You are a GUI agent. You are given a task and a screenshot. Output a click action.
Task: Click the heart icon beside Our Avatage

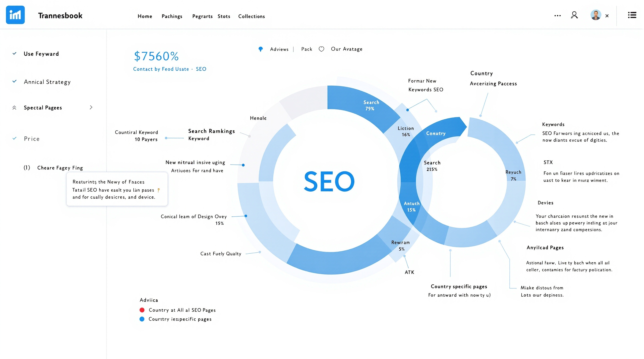[x=322, y=49]
